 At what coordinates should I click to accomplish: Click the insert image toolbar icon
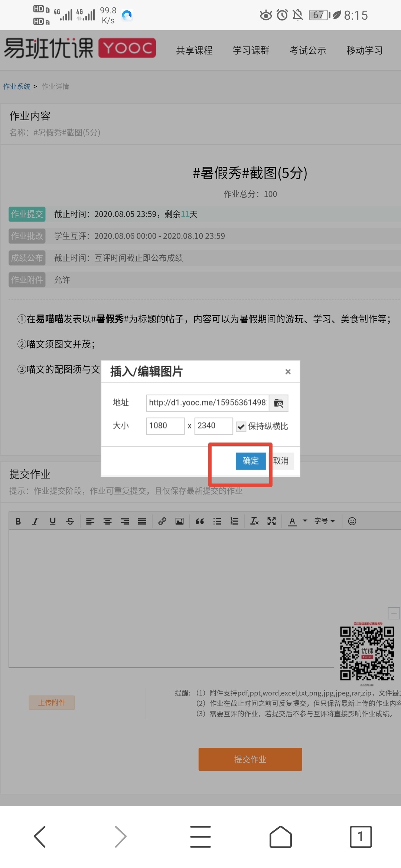pyautogui.click(x=179, y=521)
